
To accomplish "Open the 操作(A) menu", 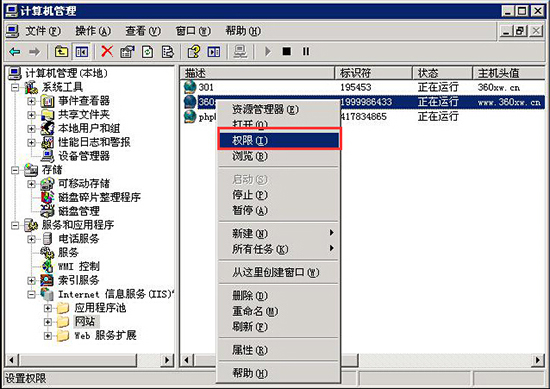I will 93,31.
